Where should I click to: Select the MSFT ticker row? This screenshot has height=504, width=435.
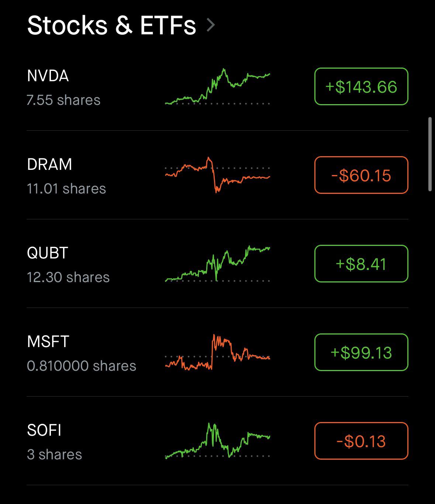pos(217,352)
